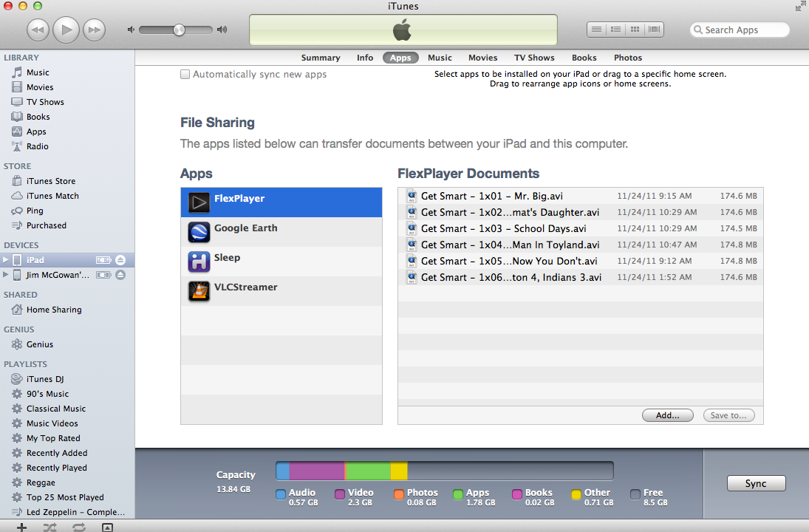Viewport: 809px width, 532px height.
Task: Open the TV Shows tab
Action: point(534,58)
